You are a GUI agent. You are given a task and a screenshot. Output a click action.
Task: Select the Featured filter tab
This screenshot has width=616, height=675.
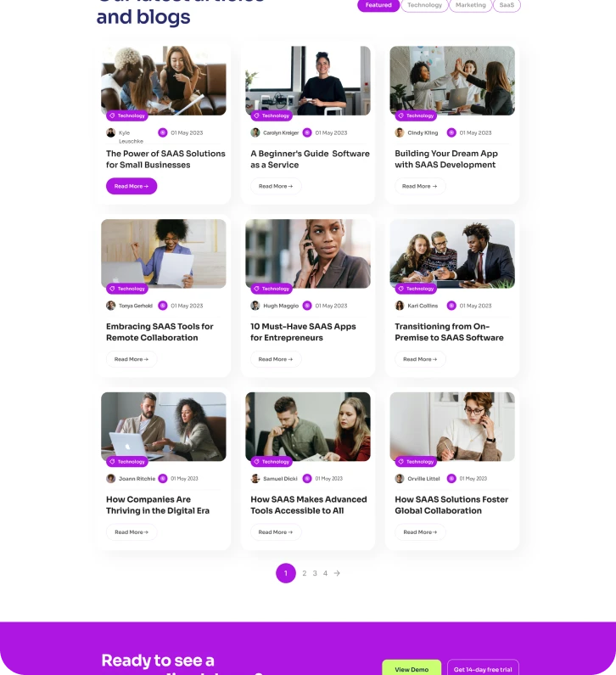[378, 5]
